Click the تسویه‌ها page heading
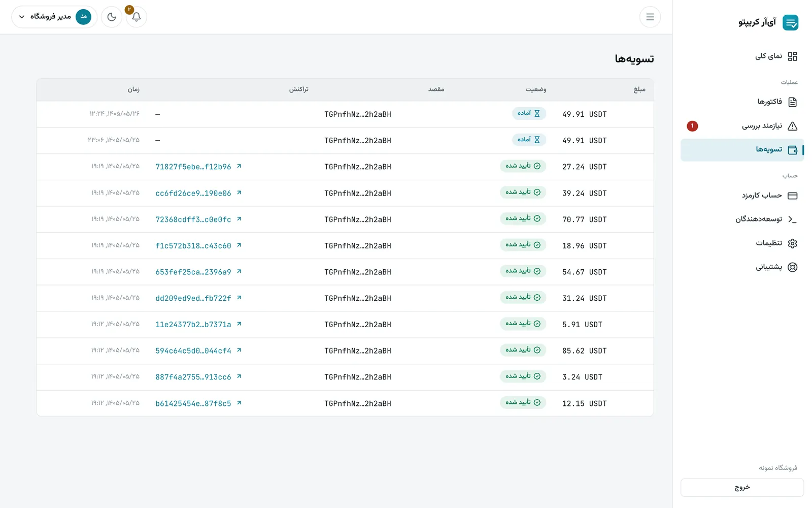This screenshot has width=812, height=508. click(634, 59)
